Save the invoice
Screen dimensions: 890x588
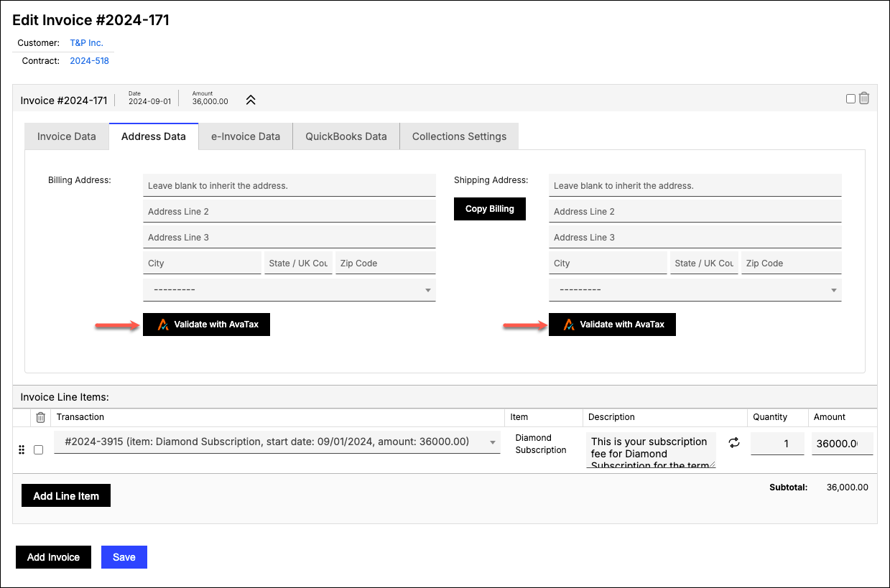point(124,557)
